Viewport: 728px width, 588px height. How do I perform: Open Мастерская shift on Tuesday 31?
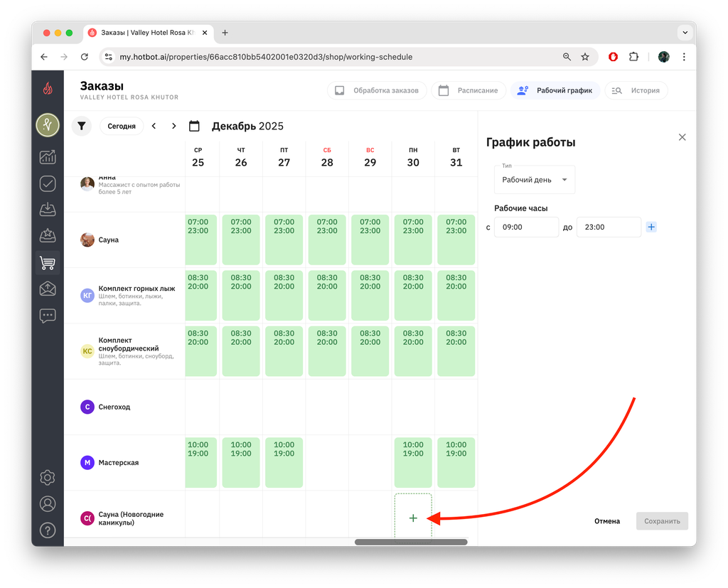pos(456,463)
